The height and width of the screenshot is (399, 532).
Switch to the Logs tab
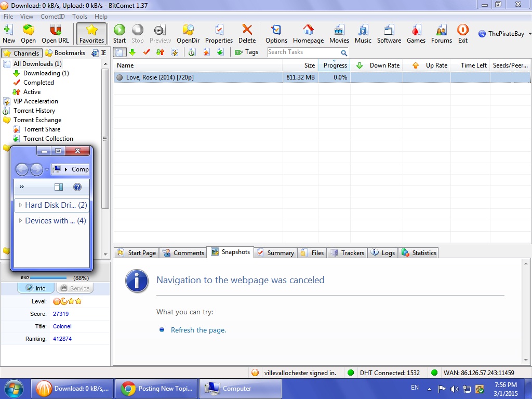[383, 253]
